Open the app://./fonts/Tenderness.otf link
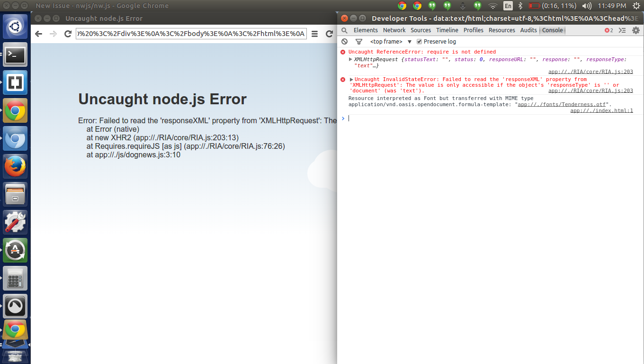Screen dimensions: 644x364 [562, 104]
